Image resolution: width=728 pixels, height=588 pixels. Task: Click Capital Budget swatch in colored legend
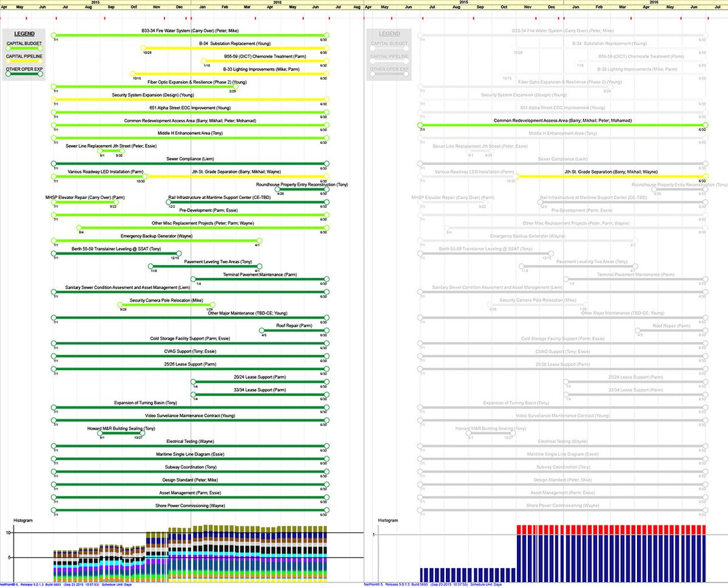click(24, 49)
